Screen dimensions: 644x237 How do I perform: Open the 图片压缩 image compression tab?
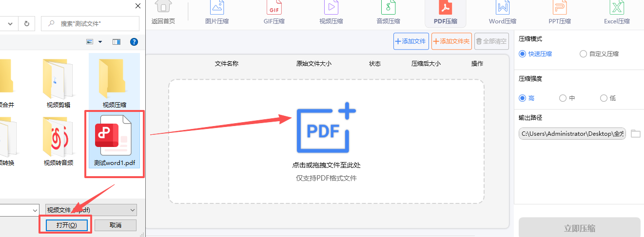(x=217, y=13)
